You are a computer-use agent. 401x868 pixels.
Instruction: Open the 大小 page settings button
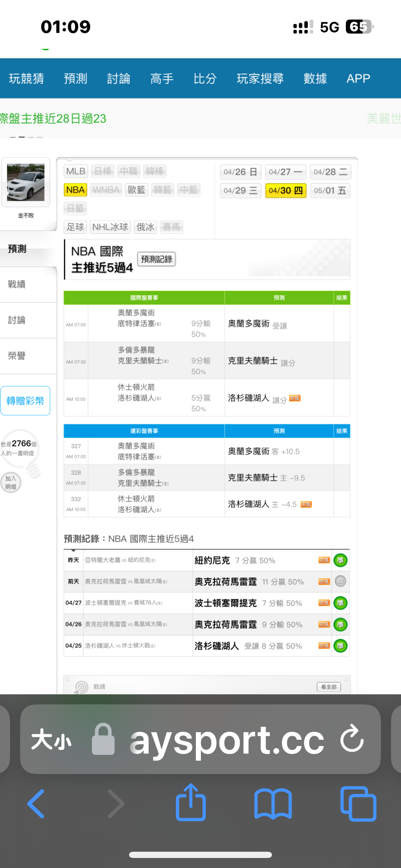click(x=51, y=740)
